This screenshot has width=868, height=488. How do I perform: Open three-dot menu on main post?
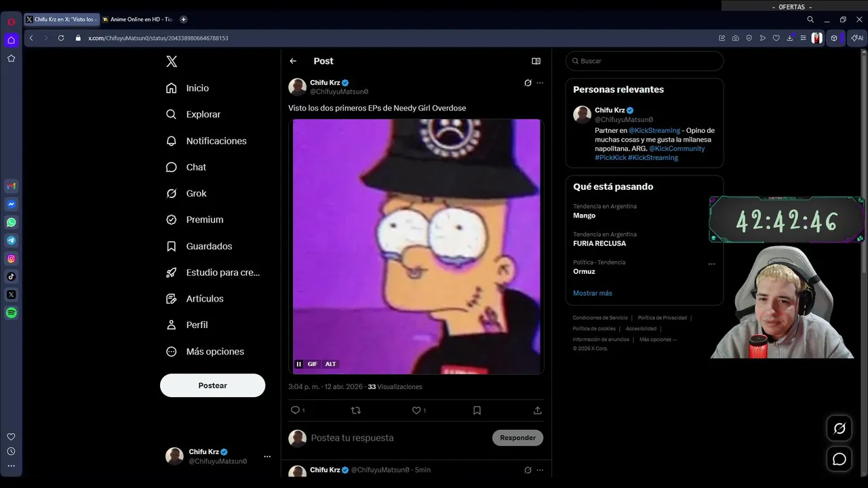pyautogui.click(x=540, y=83)
